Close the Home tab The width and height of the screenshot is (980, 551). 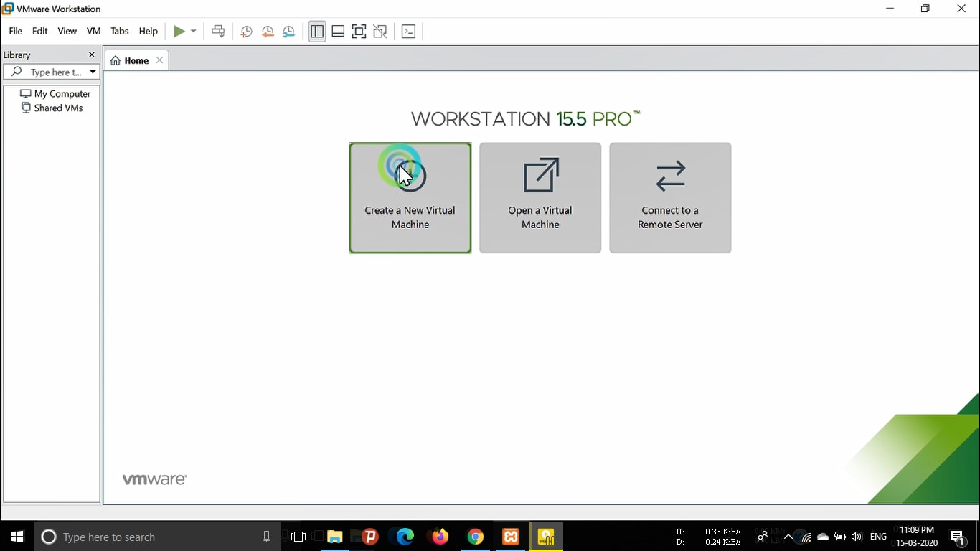160,60
